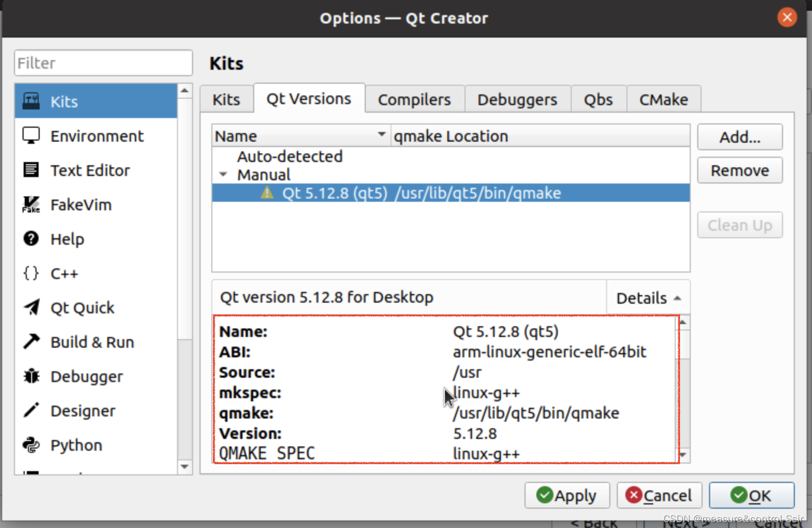
Task: Click the sidebar scrollbar down arrow
Action: [x=184, y=467]
